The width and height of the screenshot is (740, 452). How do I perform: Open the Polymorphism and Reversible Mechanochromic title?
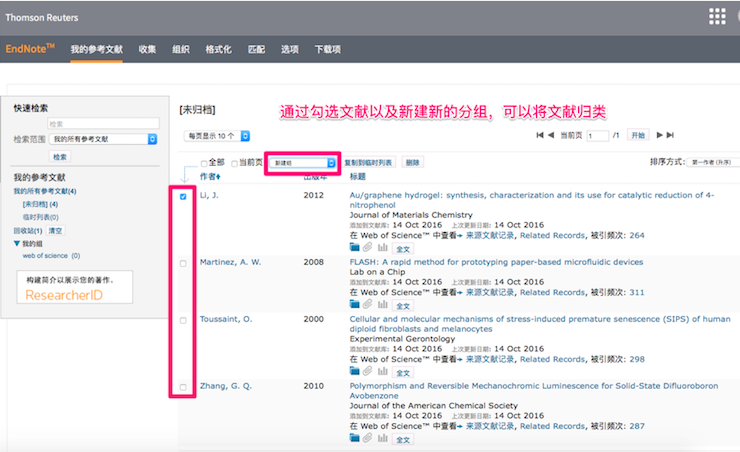click(534, 391)
